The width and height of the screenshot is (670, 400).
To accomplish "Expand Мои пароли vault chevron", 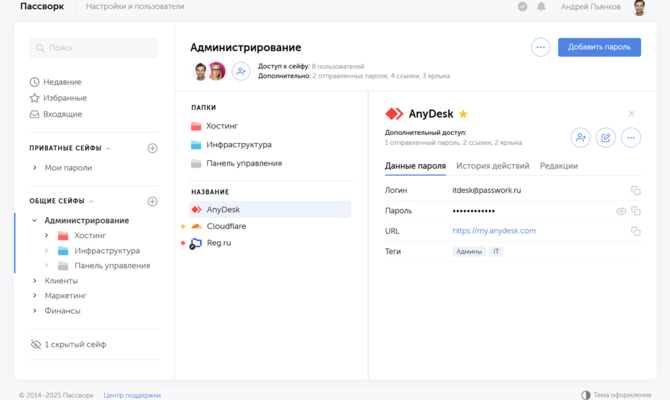I will tap(35, 168).
